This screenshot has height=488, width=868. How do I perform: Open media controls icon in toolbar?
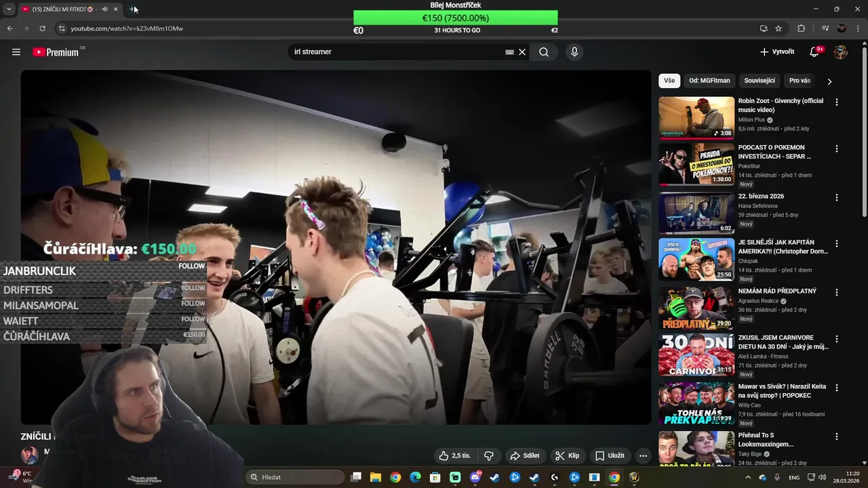[825, 28]
